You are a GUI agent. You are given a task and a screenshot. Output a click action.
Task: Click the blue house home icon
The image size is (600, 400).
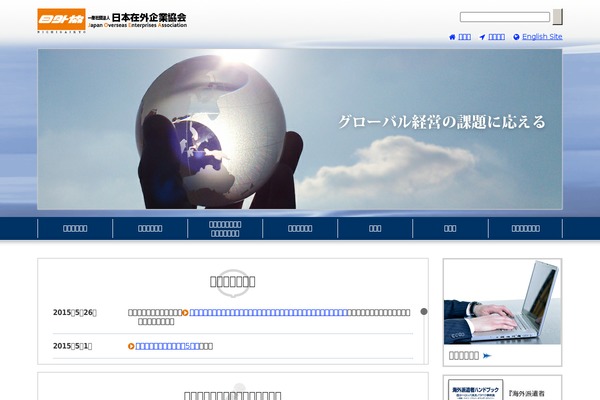(452, 37)
